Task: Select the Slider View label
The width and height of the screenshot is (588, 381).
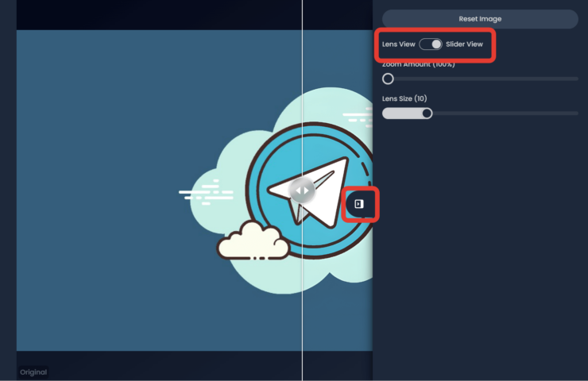Action: [464, 44]
